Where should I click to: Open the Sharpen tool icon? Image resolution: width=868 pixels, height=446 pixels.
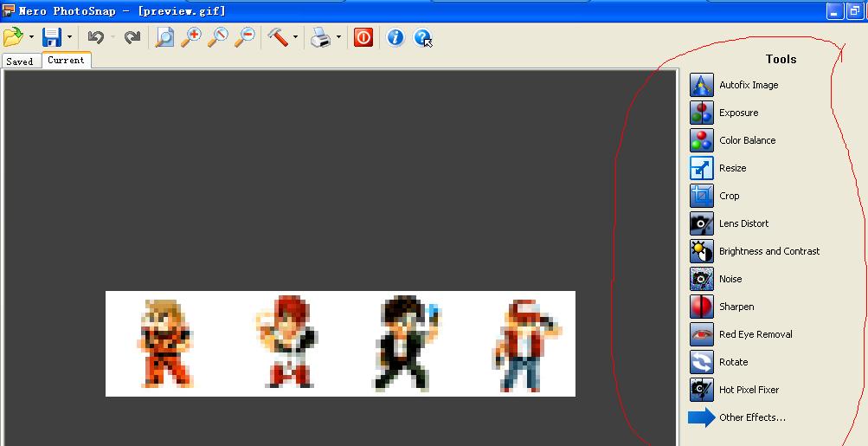[x=701, y=307]
